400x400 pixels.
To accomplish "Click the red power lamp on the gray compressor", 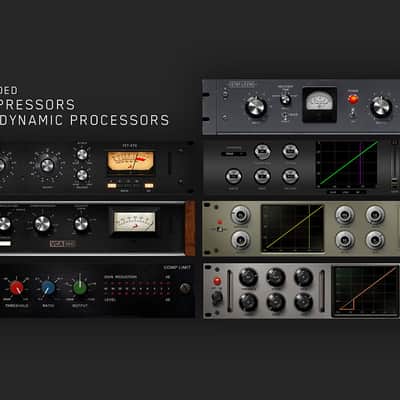I will pos(353,99).
